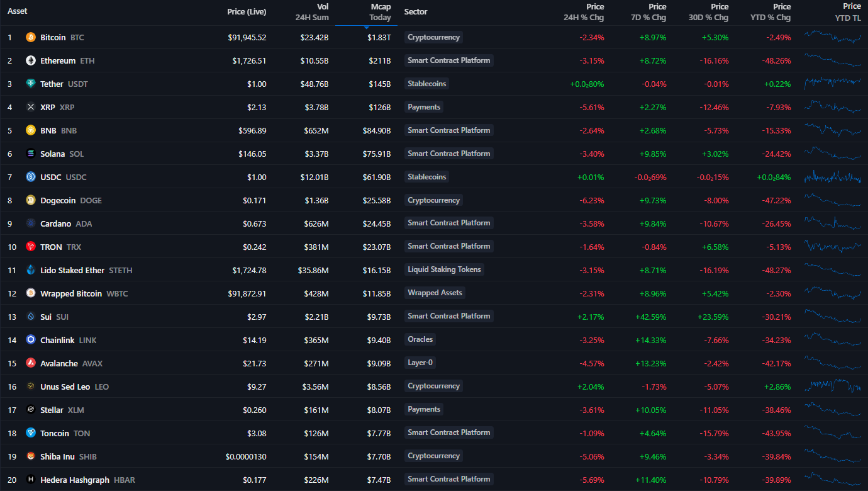This screenshot has width=868, height=491.
Task: Click the XRP logo icon
Action: 30,108
